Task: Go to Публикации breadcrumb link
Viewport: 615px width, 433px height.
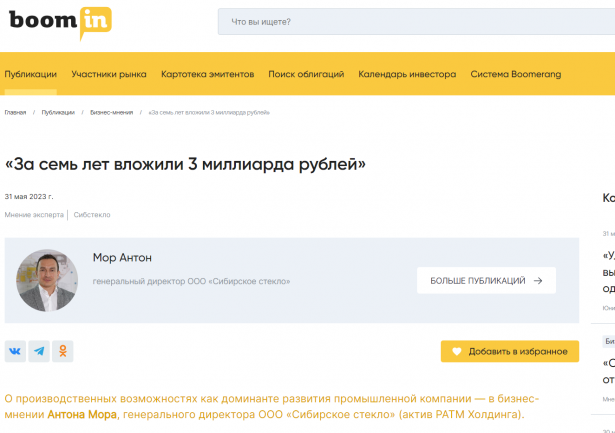Action: [x=58, y=113]
